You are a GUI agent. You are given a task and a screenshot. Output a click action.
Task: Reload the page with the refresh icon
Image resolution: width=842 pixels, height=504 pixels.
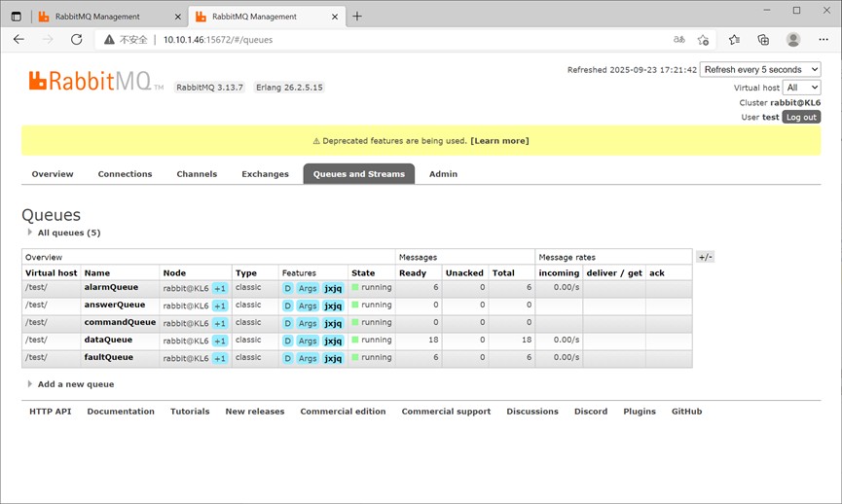tap(77, 40)
